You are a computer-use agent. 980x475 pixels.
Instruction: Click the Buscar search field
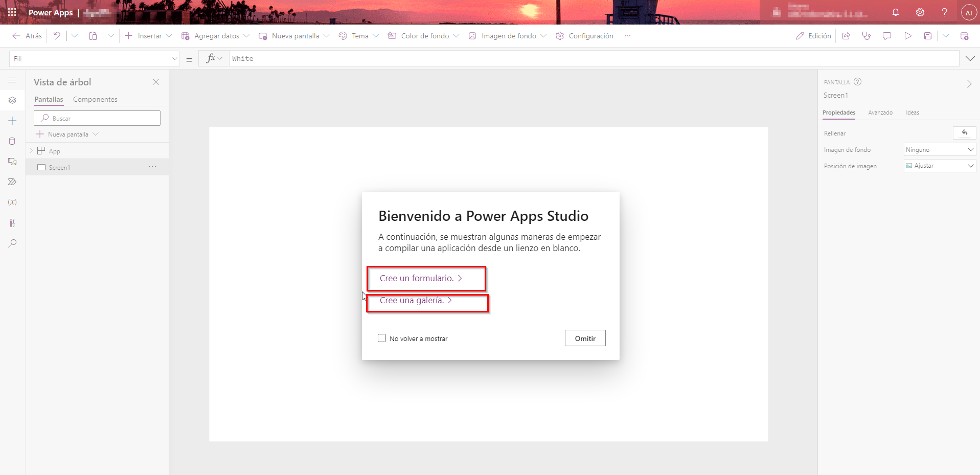coord(97,118)
